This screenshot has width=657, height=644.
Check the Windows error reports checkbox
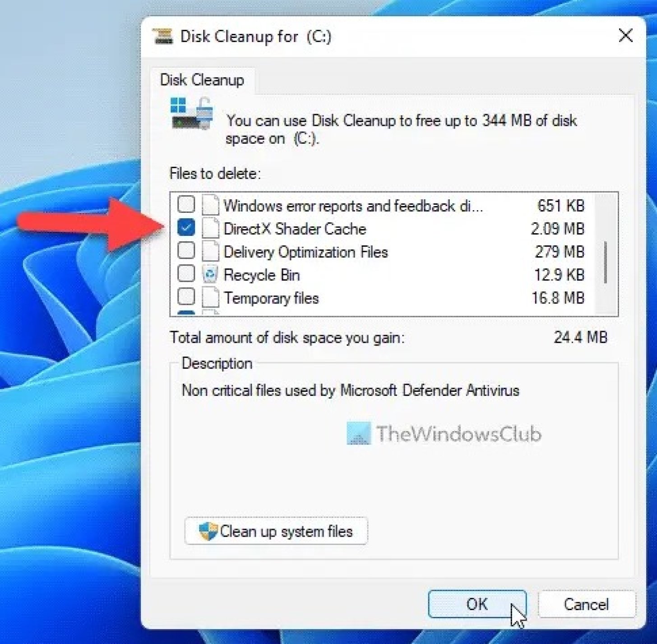tap(186, 204)
